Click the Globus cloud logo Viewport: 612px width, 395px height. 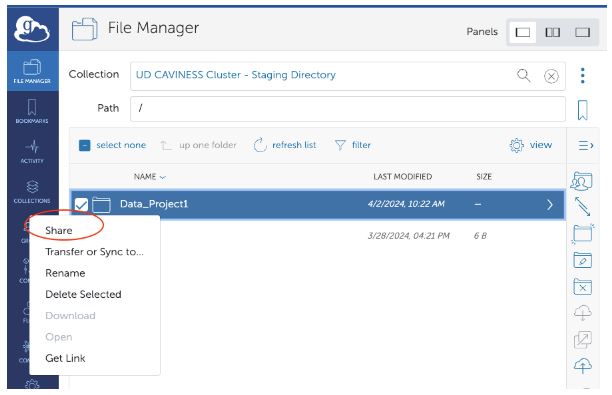click(x=32, y=29)
